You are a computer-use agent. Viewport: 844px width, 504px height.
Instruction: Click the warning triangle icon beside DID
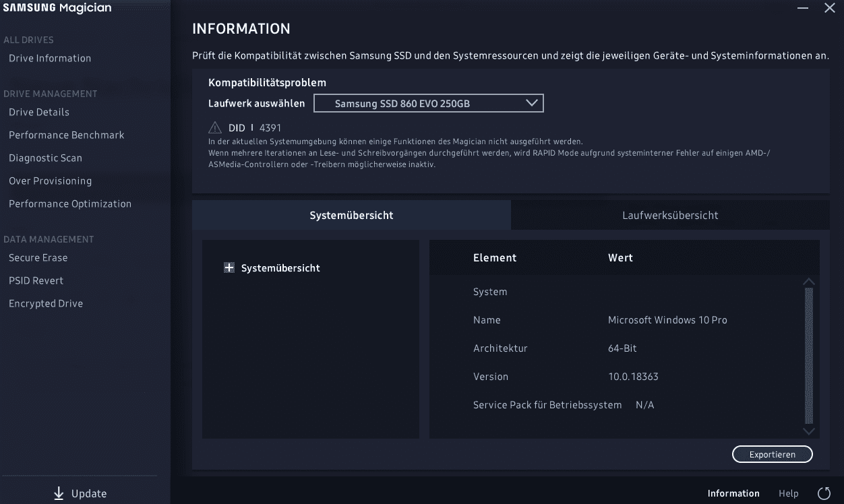[214, 127]
